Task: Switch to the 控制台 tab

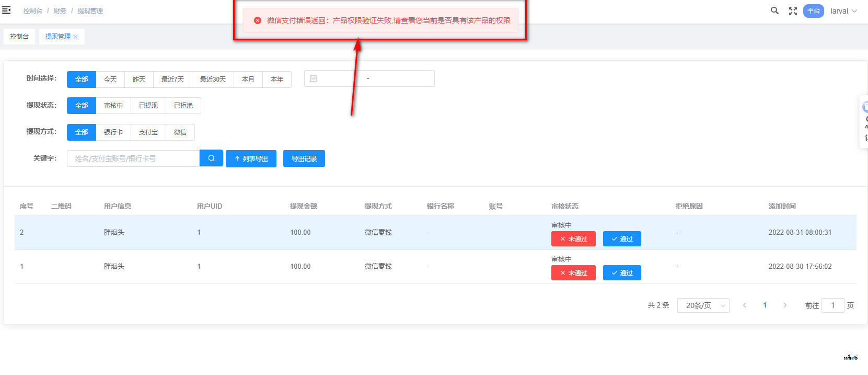Action: coord(19,37)
